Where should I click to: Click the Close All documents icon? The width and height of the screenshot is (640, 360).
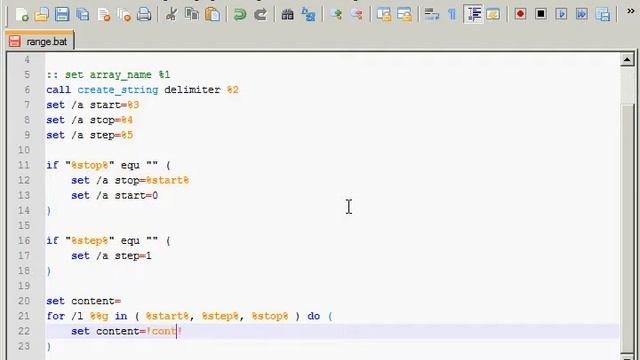124,15
